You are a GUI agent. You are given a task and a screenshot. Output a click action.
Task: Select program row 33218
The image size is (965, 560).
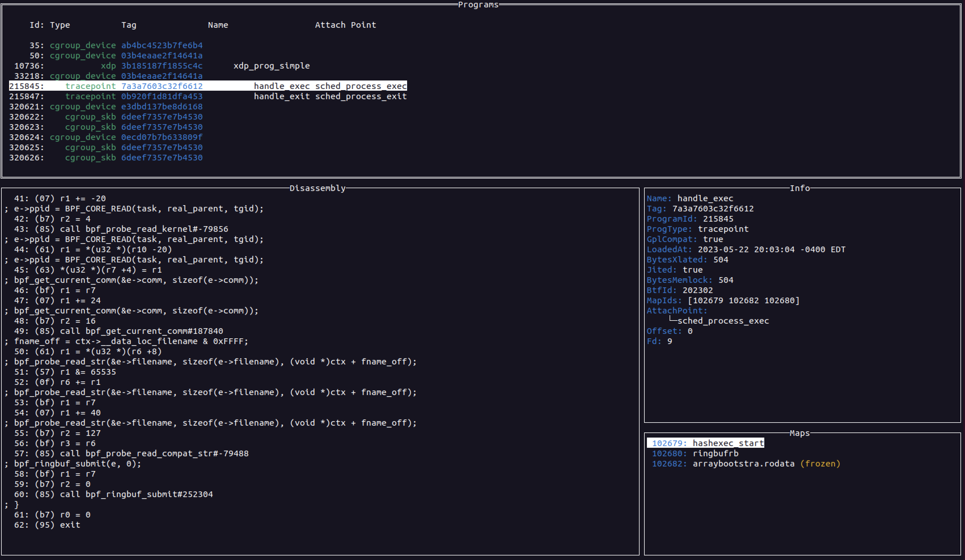point(108,76)
